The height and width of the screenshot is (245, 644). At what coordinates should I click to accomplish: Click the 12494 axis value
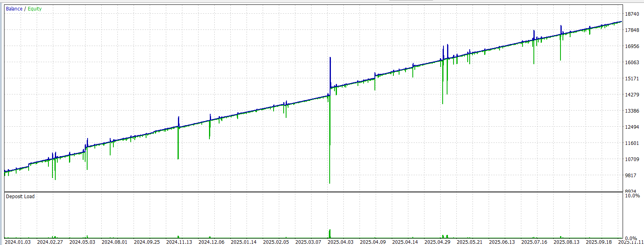point(632,127)
